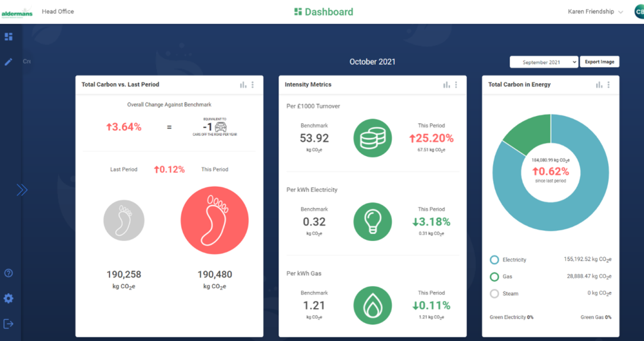Screen dimensions: 644x341
Task: Click the Head Office label
Action: point(58,11)
